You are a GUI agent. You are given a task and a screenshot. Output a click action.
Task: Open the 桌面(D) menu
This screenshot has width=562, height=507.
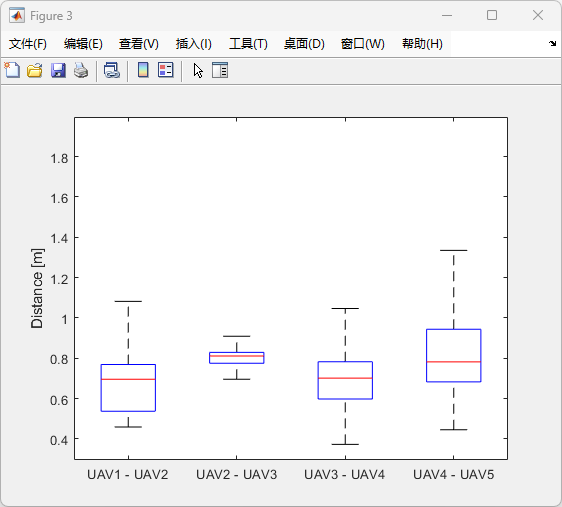304,44
